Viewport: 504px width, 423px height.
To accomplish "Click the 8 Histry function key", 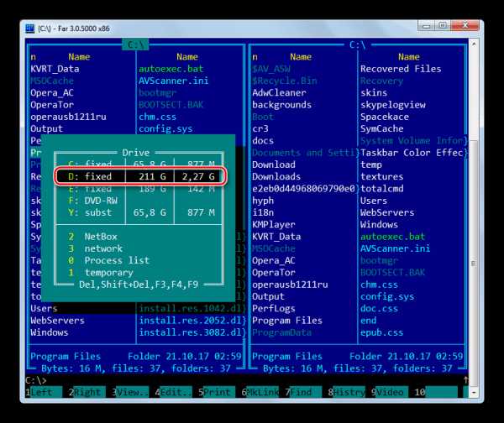I will [x=346, y=392].
